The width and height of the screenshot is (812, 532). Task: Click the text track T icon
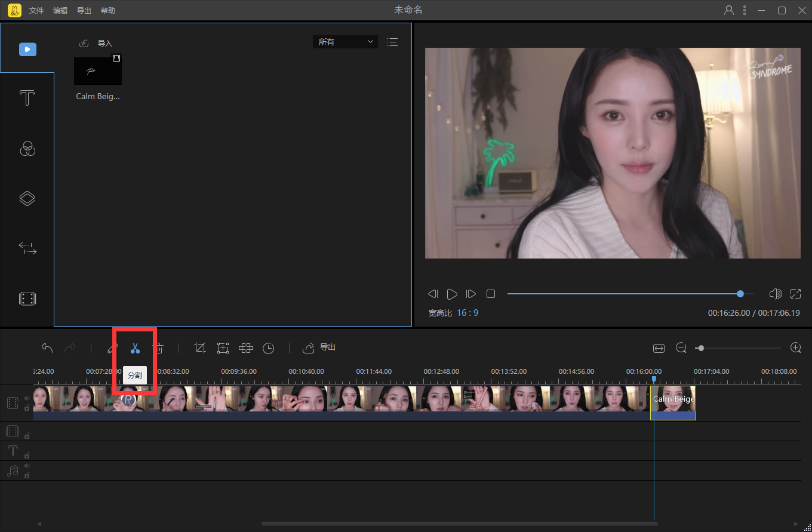pos(13,451)
